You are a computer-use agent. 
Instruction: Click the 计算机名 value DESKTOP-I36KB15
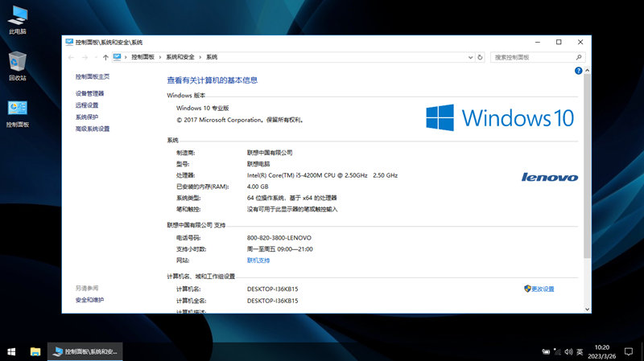coord(272,289)
